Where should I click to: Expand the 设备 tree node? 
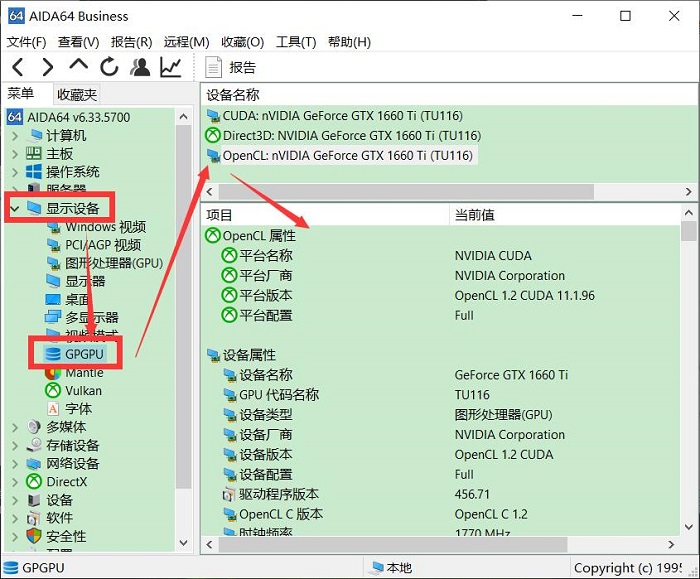[x=15, y=500]
